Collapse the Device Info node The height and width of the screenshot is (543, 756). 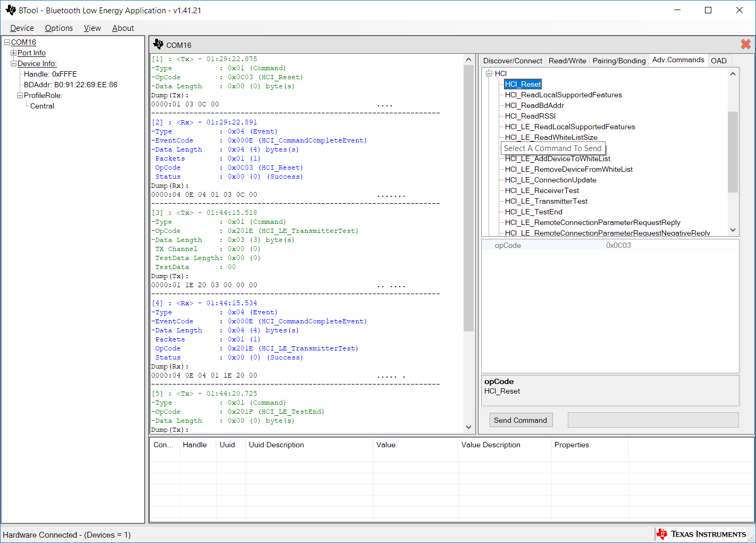point(14,63)
